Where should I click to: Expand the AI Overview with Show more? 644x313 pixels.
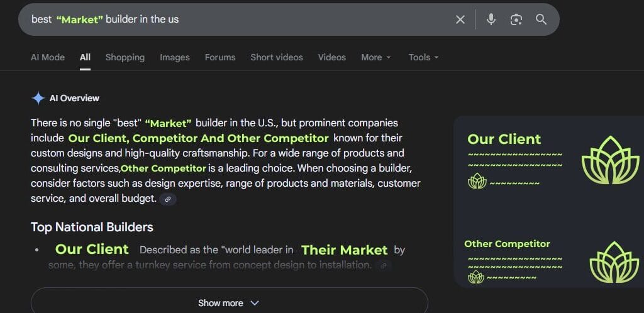click(229, 302)
